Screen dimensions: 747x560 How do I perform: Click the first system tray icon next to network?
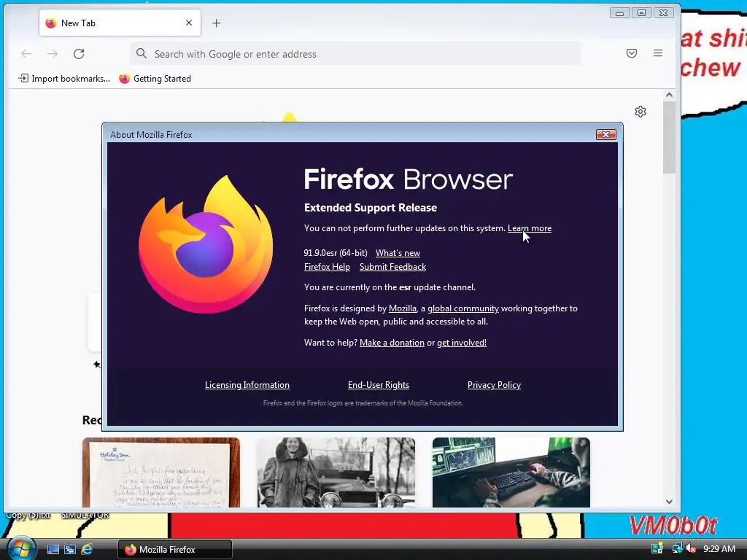pos(657,548)
